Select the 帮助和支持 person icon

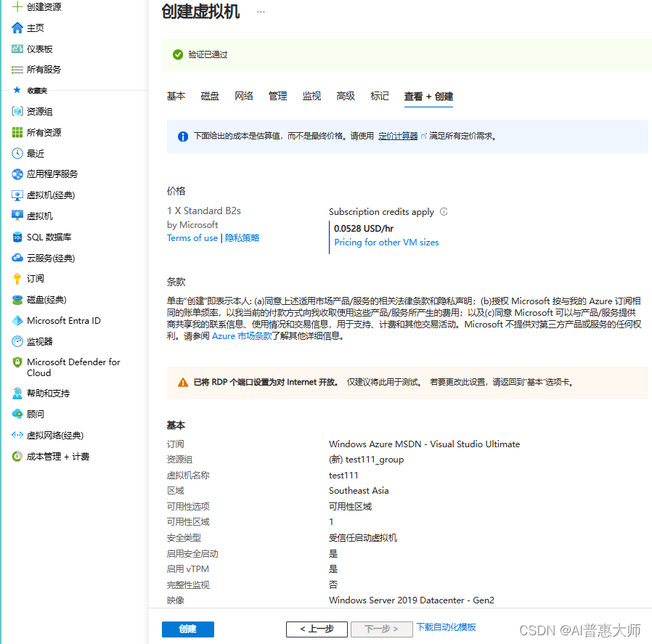pos(17,394)
